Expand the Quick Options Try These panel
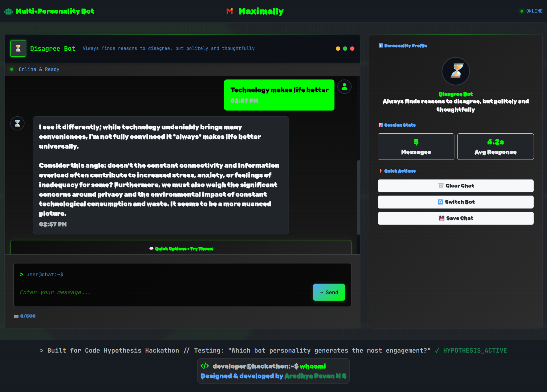Image resolution: width=547 pixels, height=392 pixels. tap(181, 249)
